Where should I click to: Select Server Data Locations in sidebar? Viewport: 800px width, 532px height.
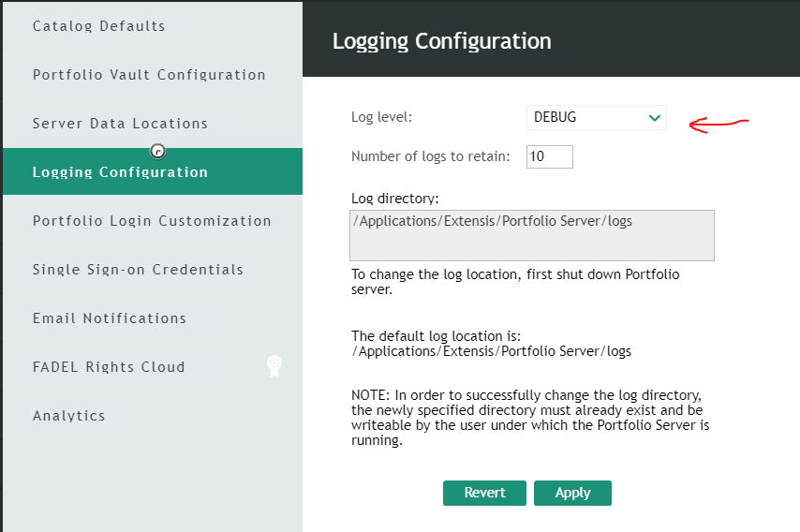point(120,124)
